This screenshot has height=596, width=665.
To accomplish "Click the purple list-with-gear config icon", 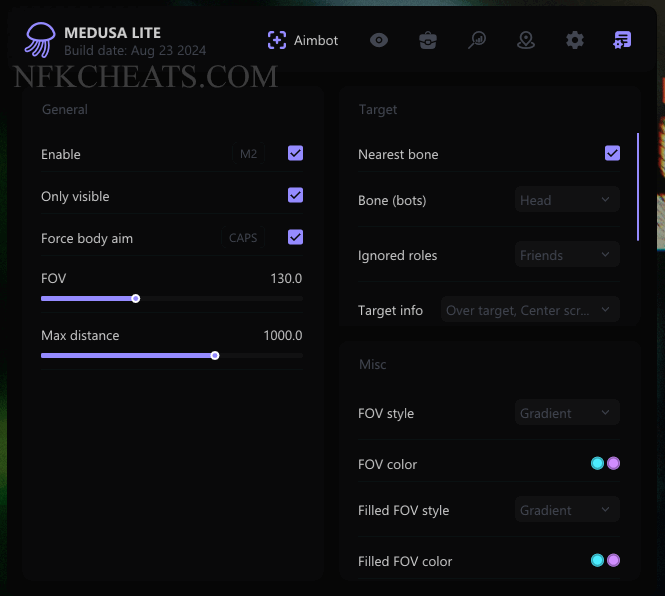I will 622,40.
